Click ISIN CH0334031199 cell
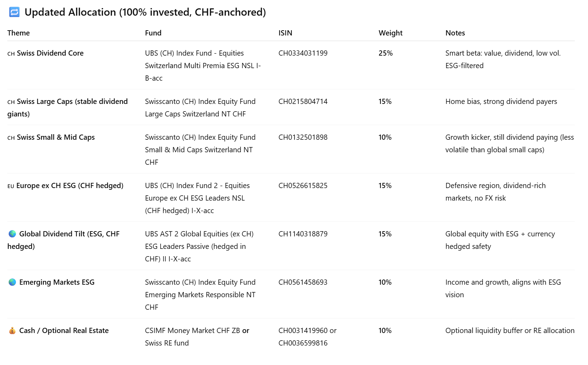Viewport: 588px width, 365px height. pos(303,53)
